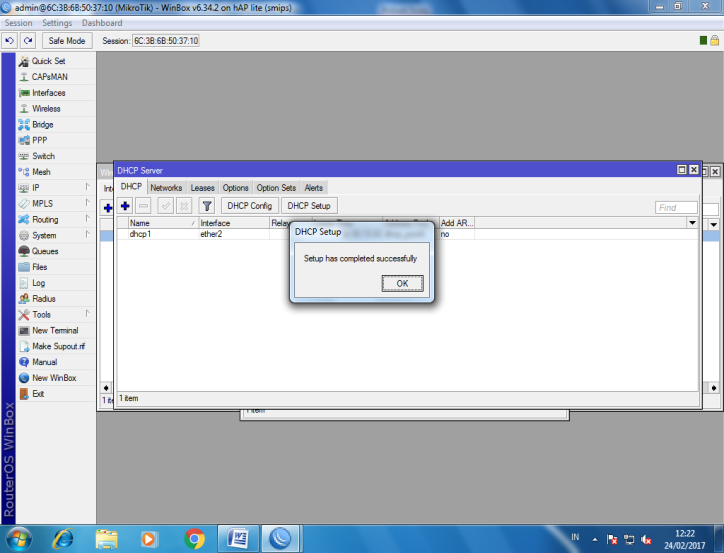Open the Log viewer

(38, 283)
